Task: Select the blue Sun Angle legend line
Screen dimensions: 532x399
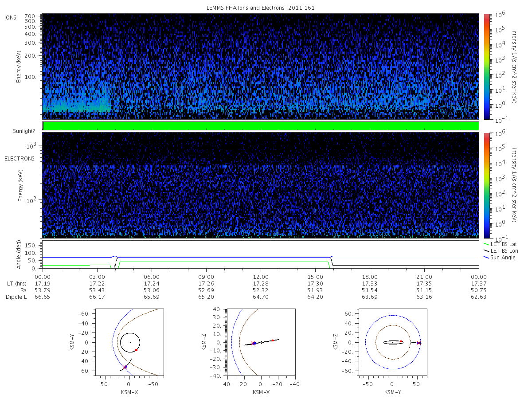Action: tap(487, 258)
